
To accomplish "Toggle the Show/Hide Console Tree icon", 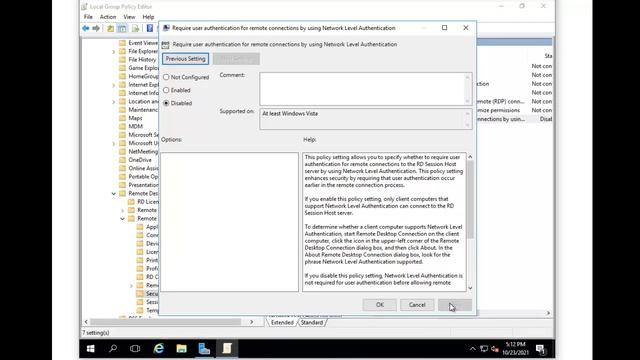I will (122, 28).
